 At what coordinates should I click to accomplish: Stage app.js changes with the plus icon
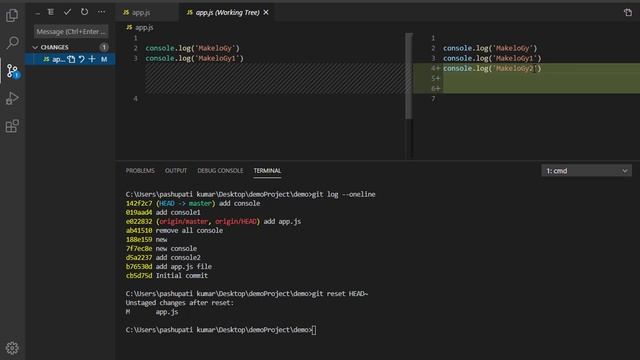pyautogui.click(x=92, y=59)
